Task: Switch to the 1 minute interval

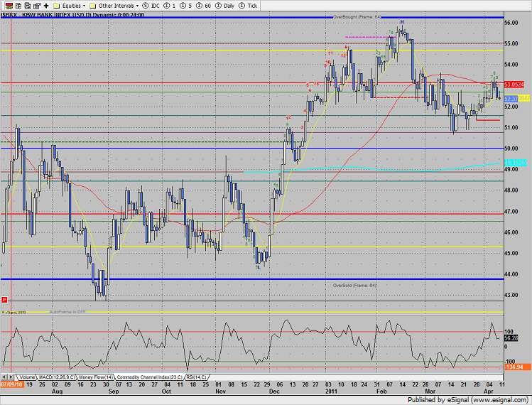Action: tap(170, 6)
